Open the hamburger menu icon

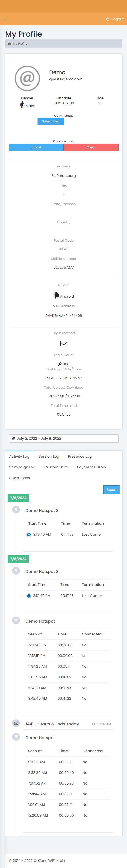(x=5, y=19)
